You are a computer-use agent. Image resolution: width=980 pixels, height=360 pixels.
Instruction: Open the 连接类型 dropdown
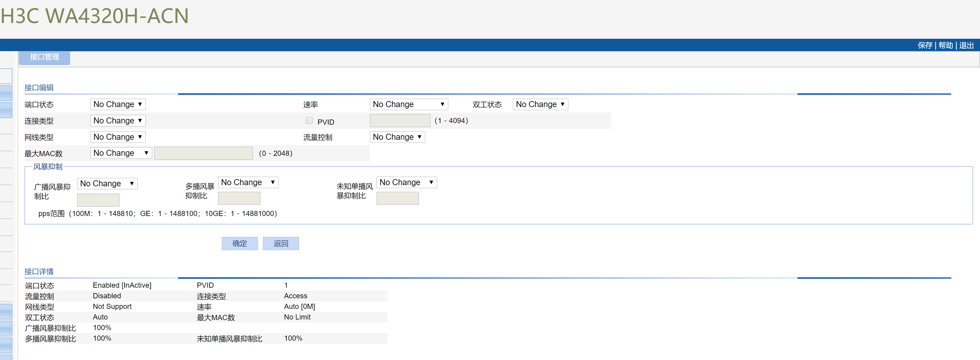[x=118, y=121]
